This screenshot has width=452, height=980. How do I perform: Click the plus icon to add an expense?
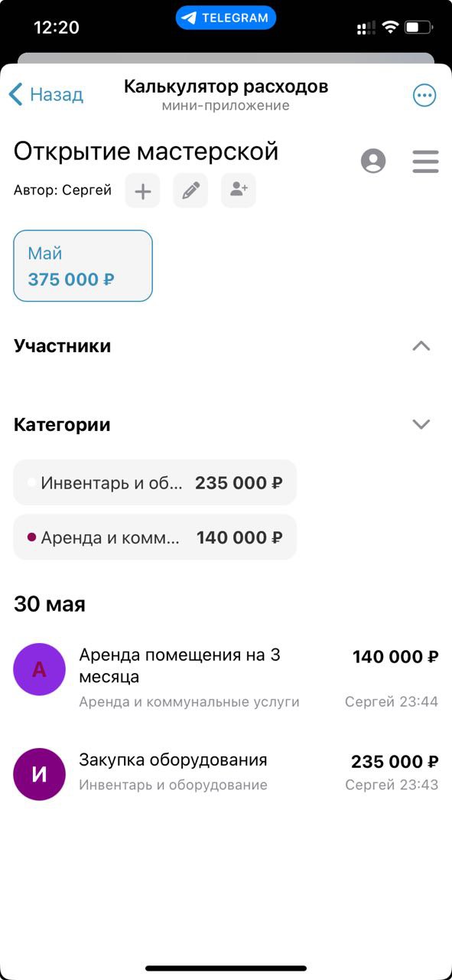[x=142, y=191]
